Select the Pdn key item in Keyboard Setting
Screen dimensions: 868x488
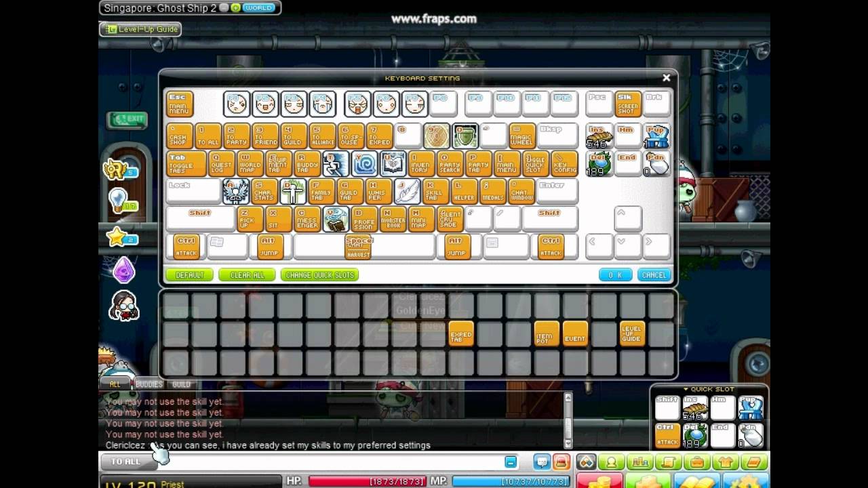pos(656,164)
